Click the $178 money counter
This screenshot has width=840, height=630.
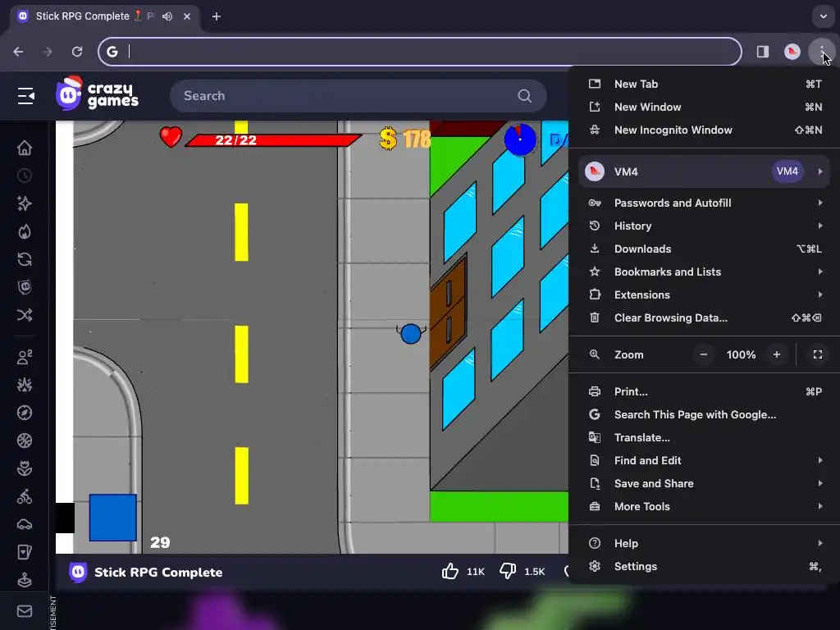pos(405,139)
